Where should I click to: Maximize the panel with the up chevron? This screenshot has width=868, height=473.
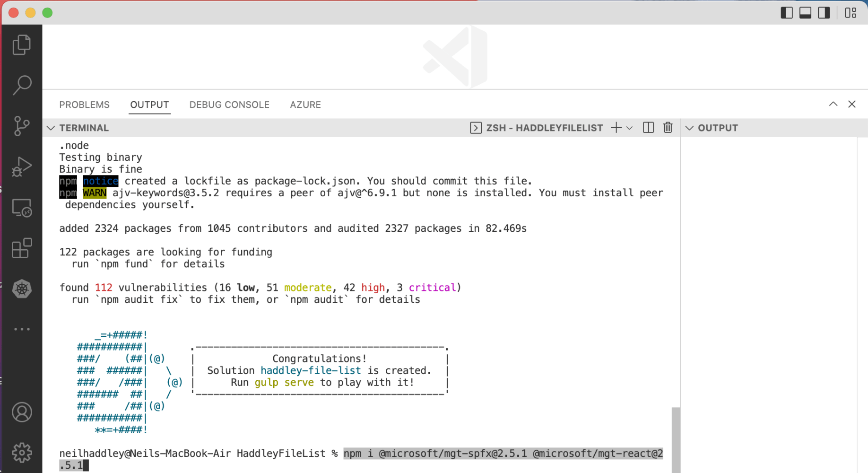tap(833, 104)
